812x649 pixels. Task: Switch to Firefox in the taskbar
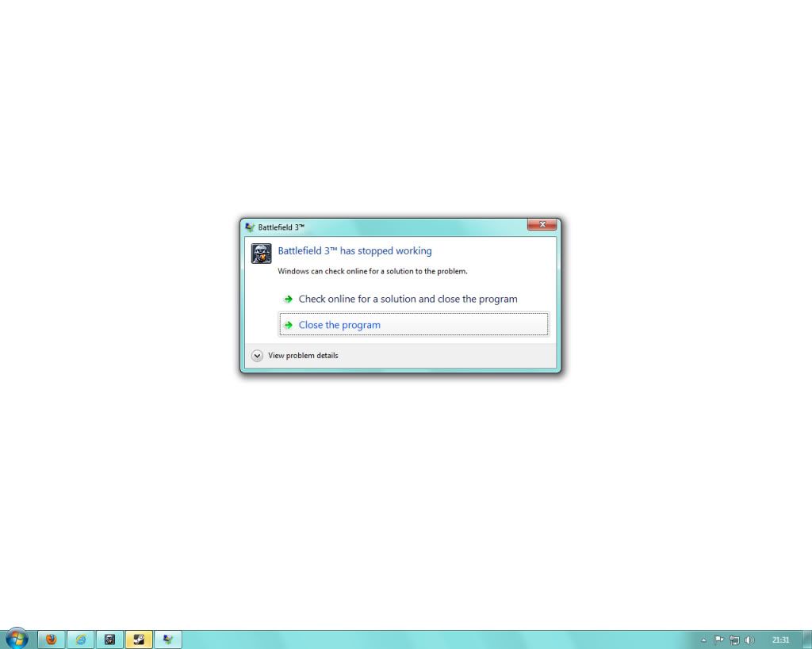pyautogui.click(x=52, y=639)
